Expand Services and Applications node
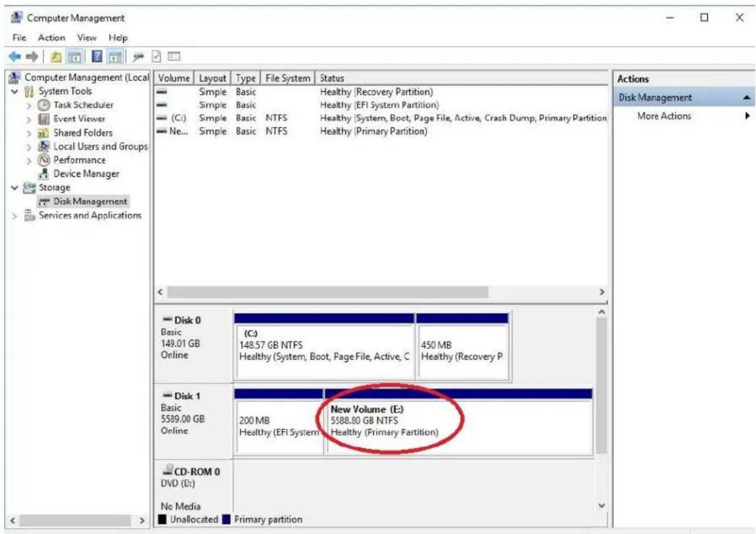The image size is (756, 534). (15, 216)
